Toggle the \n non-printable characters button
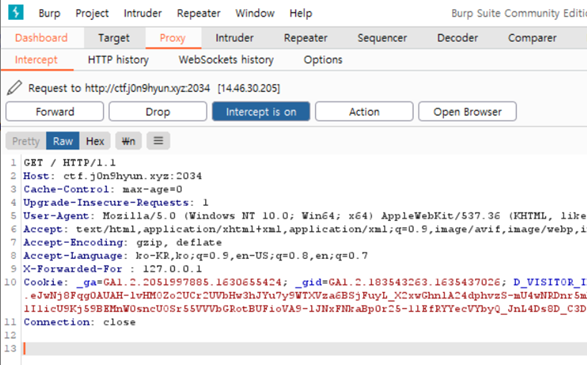The image size is (587, 365). [x=128, y=141]
